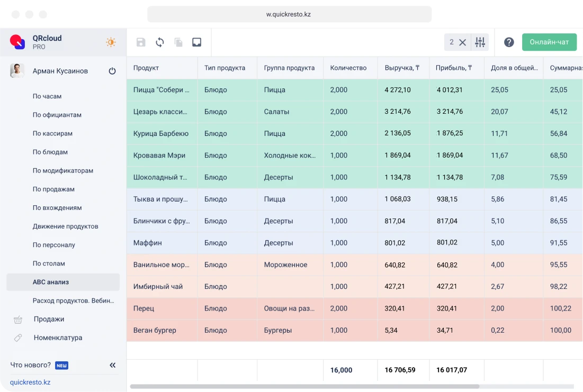Click the power logout icon
Screen dimensions: 583x392
pyautogui.click(x=112, y=71)
